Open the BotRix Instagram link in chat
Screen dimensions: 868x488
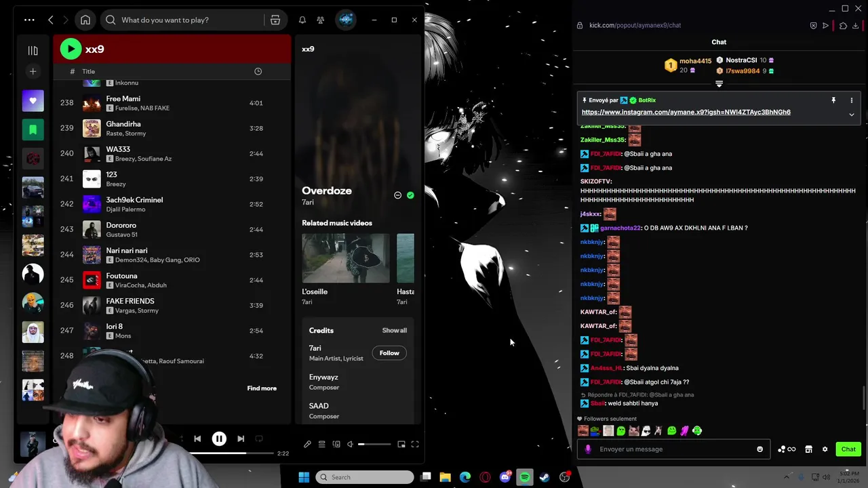click(686, 113)
